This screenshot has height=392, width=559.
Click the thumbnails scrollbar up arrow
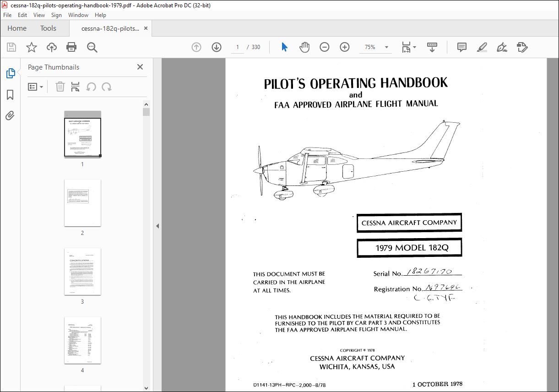tap(146, 104)
